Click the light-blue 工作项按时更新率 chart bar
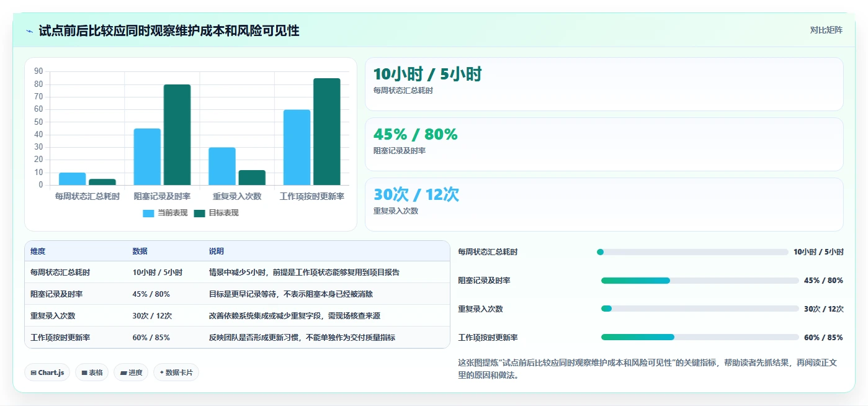The width and height of the screenshot is (868, 406). [297, 147]
